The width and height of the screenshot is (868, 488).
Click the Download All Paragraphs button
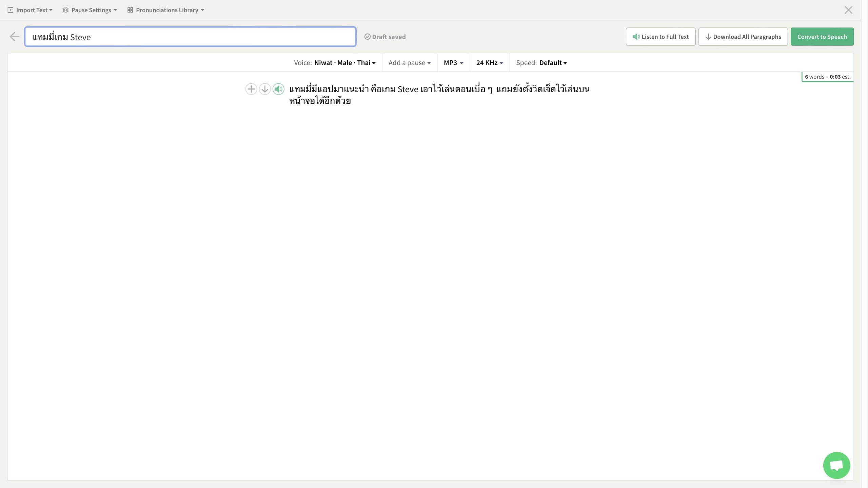tap(743, 37)
